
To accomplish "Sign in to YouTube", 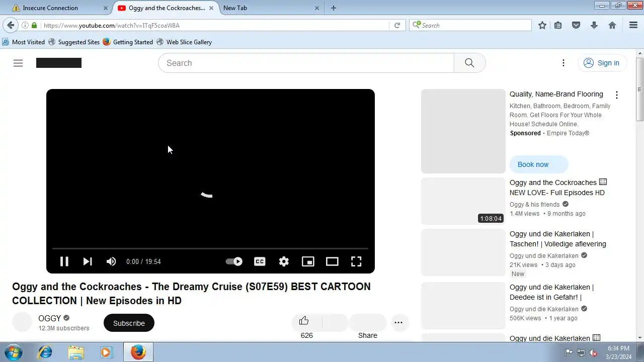I will 602,63.
